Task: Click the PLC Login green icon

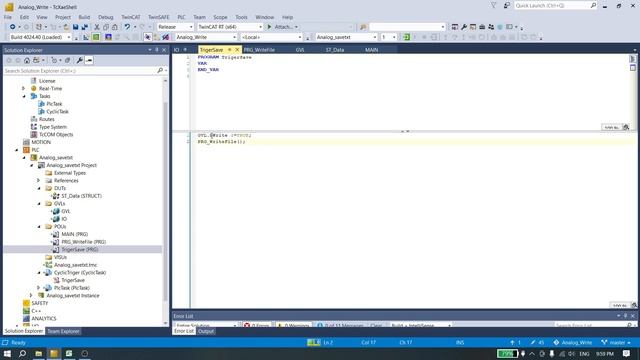Action: [406, 37]
